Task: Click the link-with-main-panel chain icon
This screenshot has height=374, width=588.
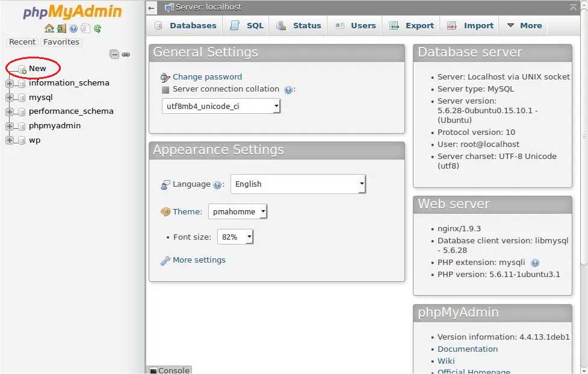Action: coord(125,54)
